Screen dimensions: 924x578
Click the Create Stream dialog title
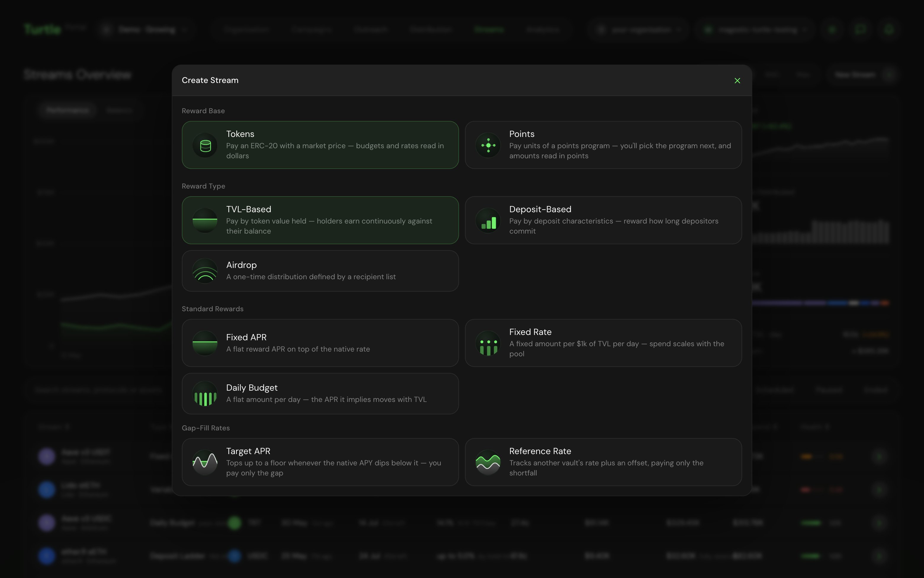[x=210, y=80]
